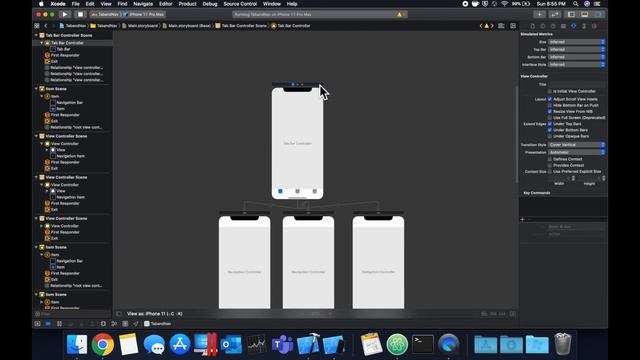640x360 pixels.
Task: Open the Top Bar dropdown
Action: (x=576, y=49)
